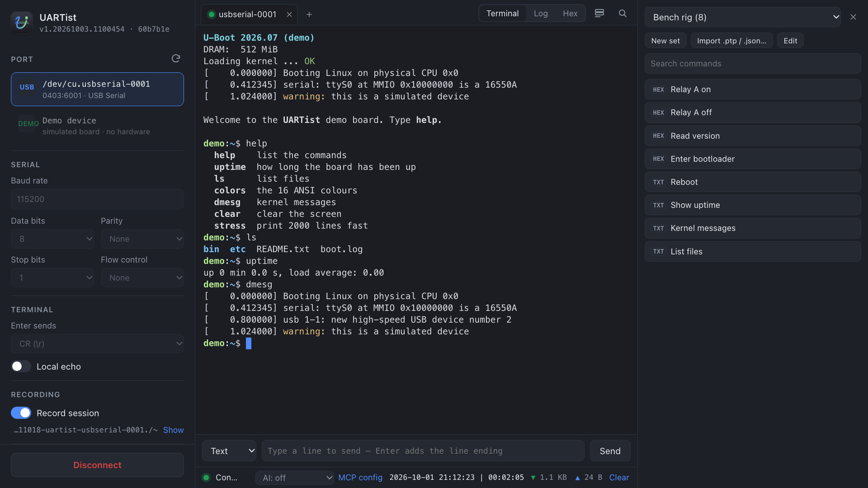Click the USB badge on the serial port
This screenshot has height=488, width=868.
[x=27, y=87]
